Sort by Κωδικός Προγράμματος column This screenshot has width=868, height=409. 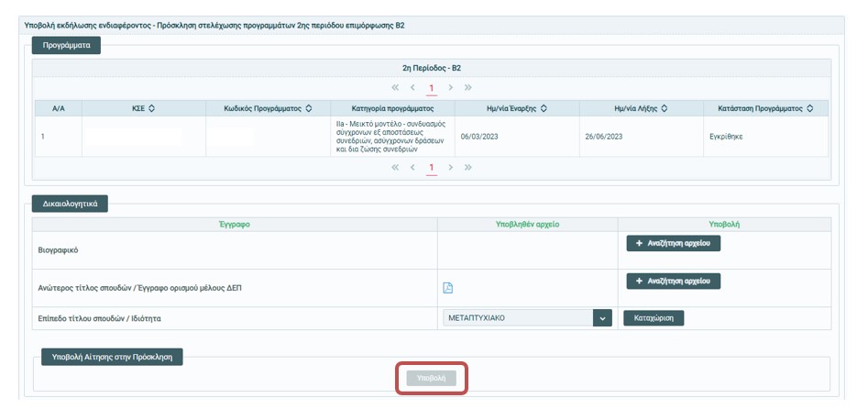(309, 108)
